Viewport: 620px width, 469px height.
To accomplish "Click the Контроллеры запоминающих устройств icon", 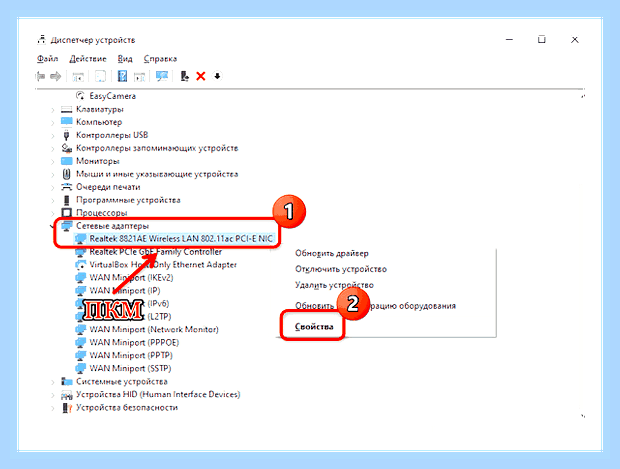I will [x=66, y=148].
